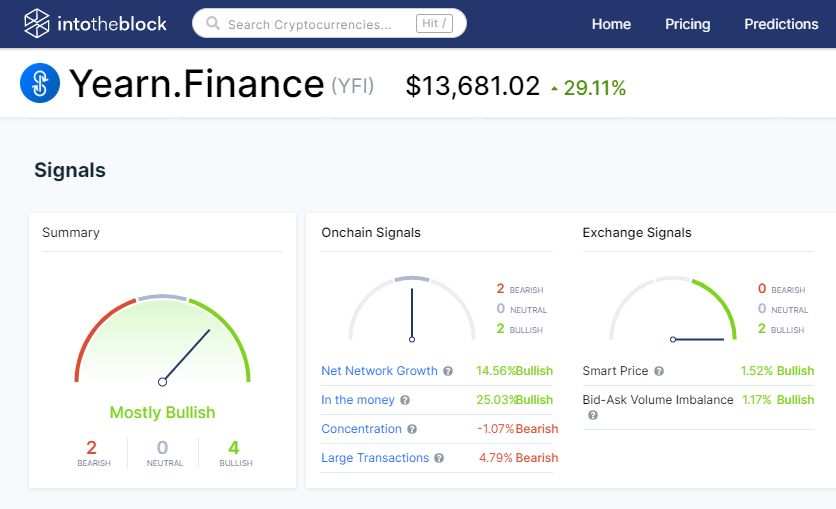Viewport: 836px width, 509px height.
Task: Click Onchain legend "2 Bullish" entry
Action: tap(519, 329)
